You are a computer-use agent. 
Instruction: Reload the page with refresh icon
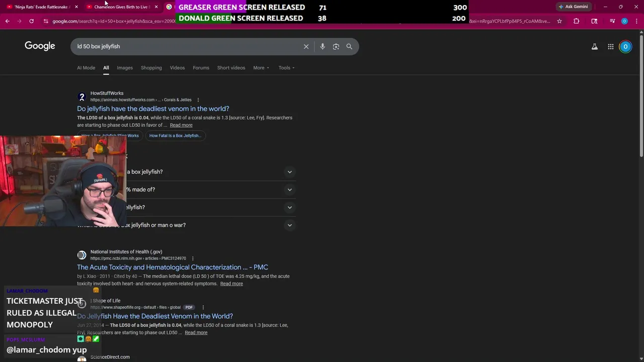pyautogui.click(x=31, y=21)
